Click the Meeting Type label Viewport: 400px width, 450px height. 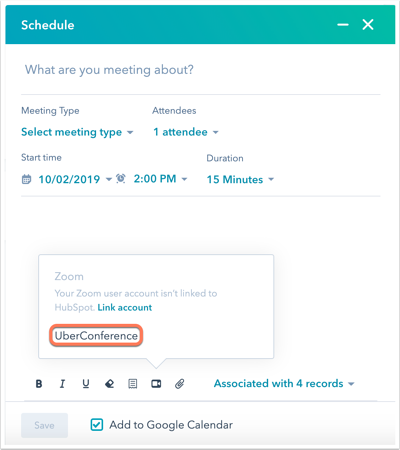tap(50, 111)
